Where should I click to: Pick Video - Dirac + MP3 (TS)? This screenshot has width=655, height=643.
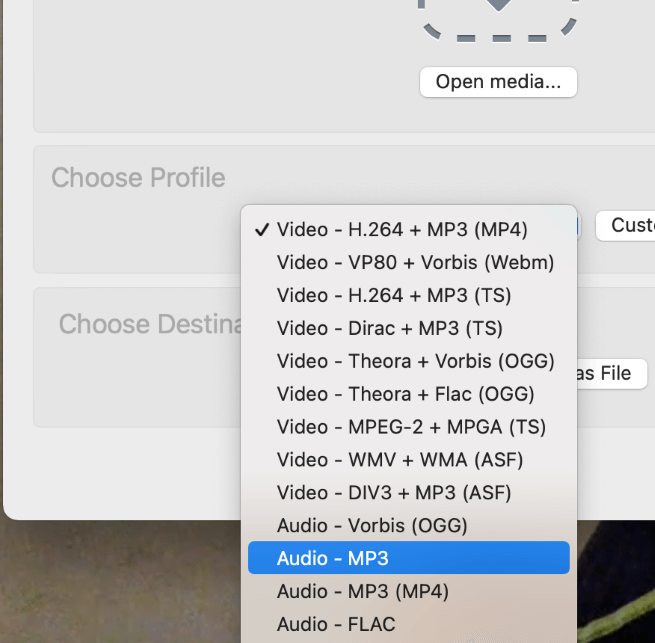390,328
